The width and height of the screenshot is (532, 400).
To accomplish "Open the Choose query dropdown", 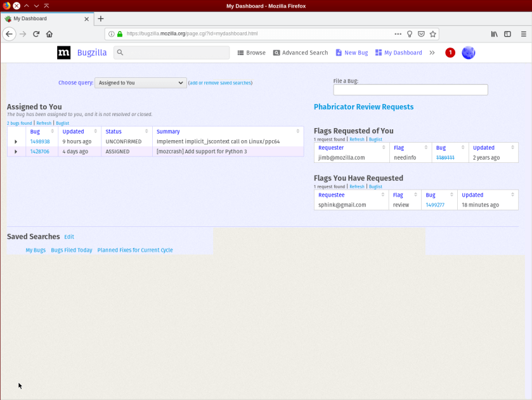I will [140, 82].
